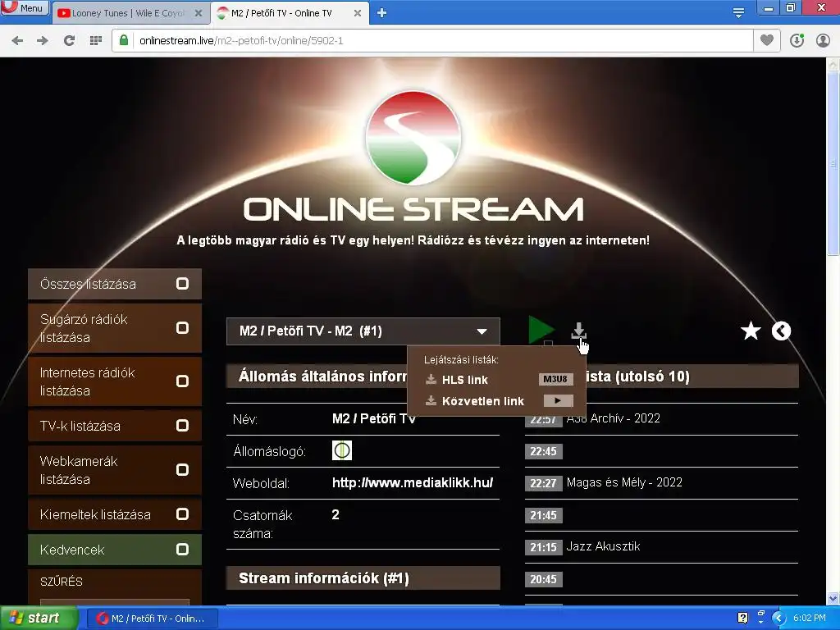Open the tab list menu icon
Screen dimensions: 840x630
click(738, 13)
